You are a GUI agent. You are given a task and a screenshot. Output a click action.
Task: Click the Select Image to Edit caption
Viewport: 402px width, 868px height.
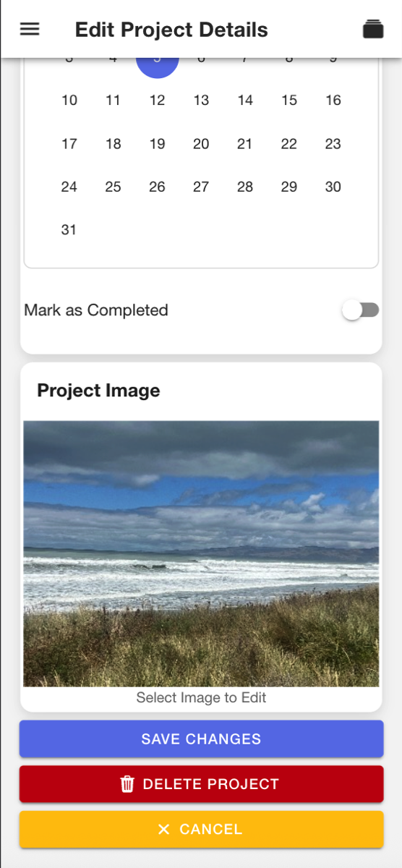(x=201, y=698)
